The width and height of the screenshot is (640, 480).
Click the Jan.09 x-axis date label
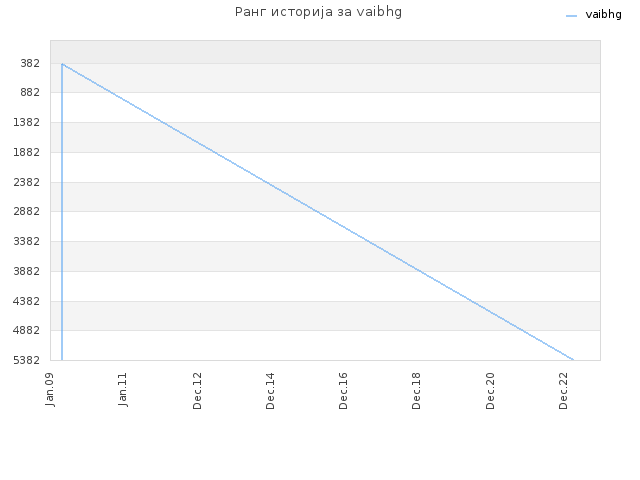coord(50,389)
